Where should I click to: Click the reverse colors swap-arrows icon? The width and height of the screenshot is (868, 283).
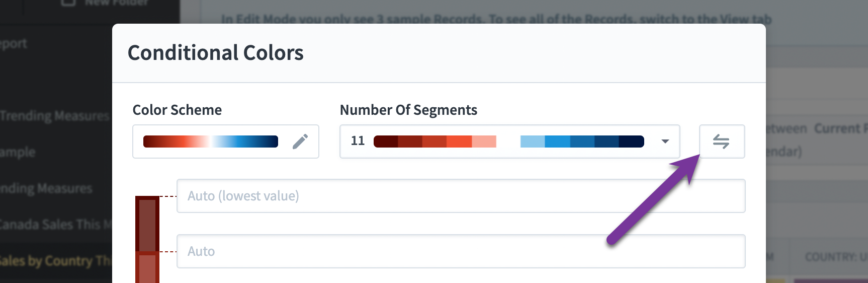[x=722, y=141]
